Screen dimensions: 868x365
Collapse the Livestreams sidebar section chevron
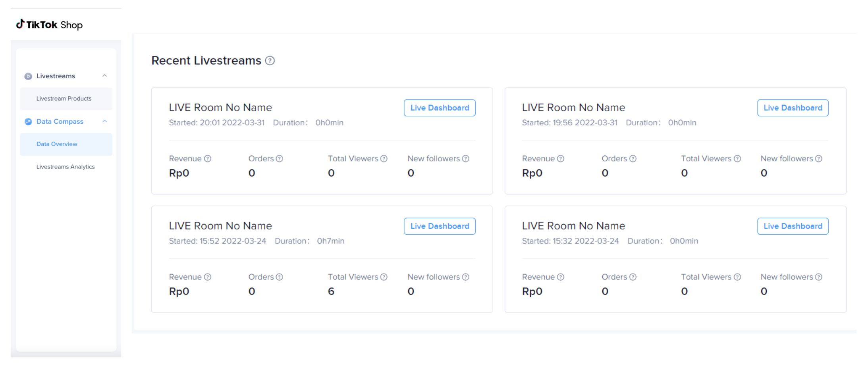click(105, 76)
